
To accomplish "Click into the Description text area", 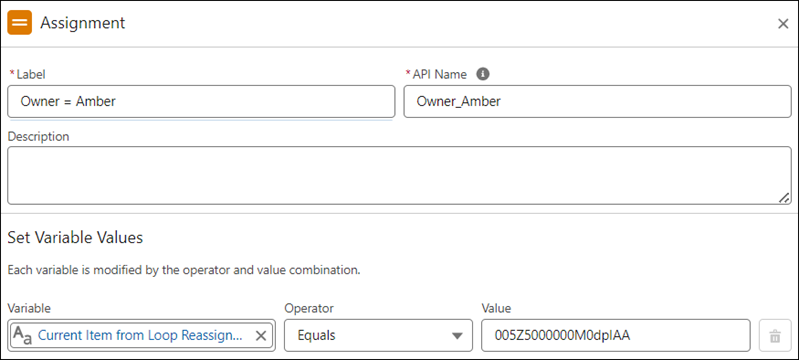I will [x=399, y=175].
